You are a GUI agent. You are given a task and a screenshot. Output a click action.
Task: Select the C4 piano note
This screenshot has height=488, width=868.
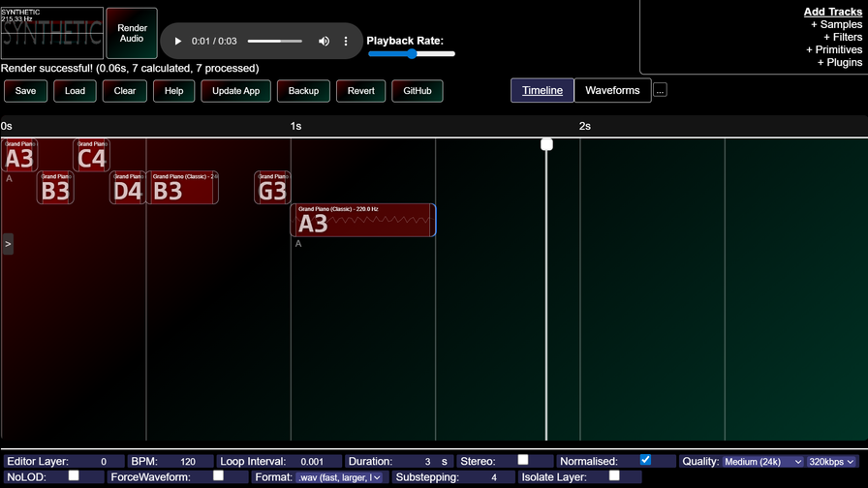(x=91, y=156)
